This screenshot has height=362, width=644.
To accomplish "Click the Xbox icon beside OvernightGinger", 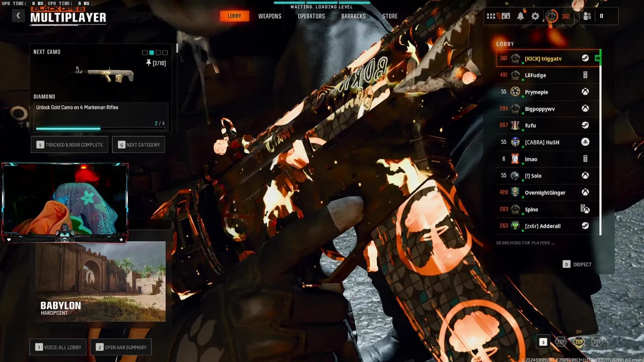I will pyautogui.click(x=585, y=193).
